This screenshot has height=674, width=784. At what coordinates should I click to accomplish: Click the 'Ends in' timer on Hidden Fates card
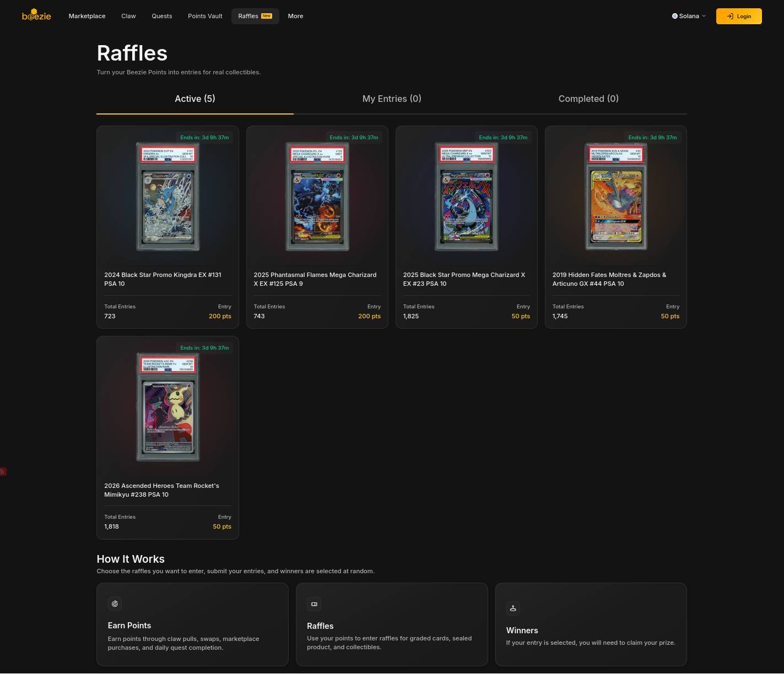click(x=652, y=138)
